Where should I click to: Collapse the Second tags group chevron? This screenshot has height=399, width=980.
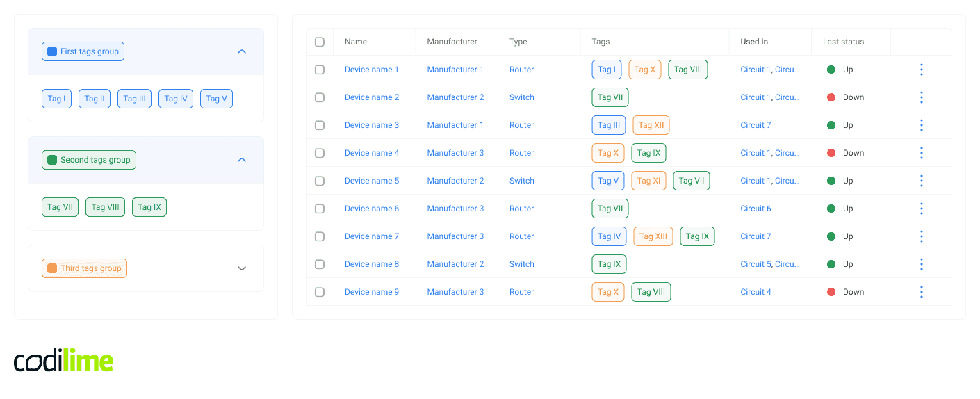click(x=242, y=160)
